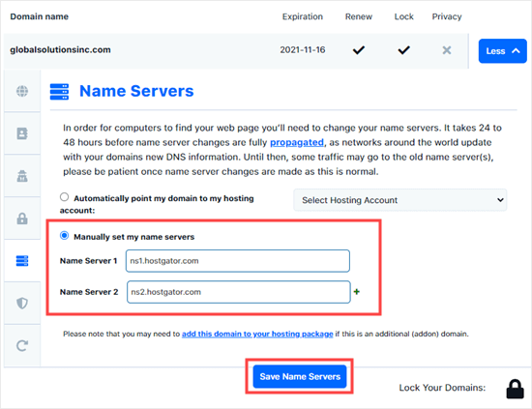Click the Save Name Servers button
This screenshot has height=409, width=532.
click(x=300, y=376)
